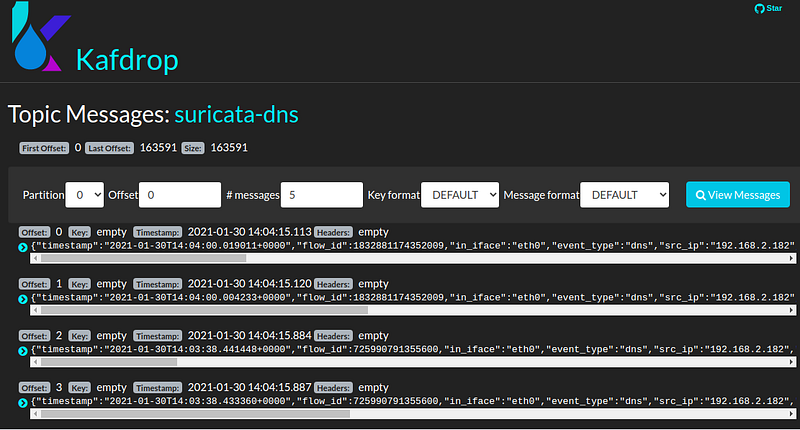Click the View Messages button

[738, 195]
